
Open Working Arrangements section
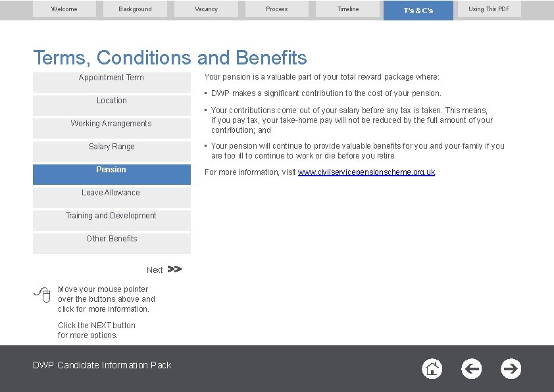112,128
